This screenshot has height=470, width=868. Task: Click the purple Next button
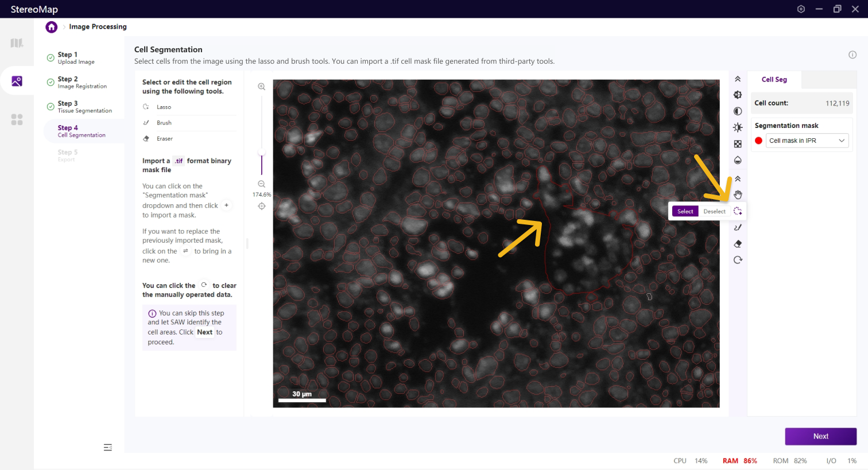pyautogui.click(x=821, y=436)
